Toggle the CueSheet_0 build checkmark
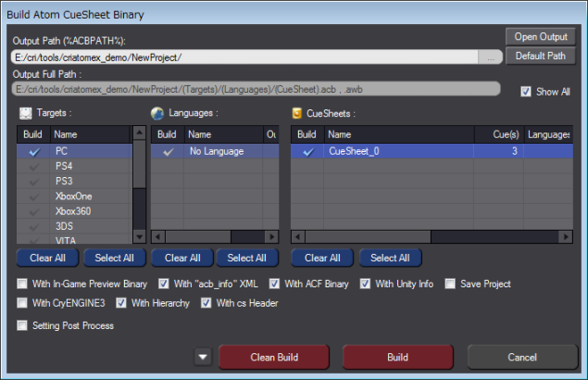The height and width of the screenshot is (380, 588). point(308,151)
